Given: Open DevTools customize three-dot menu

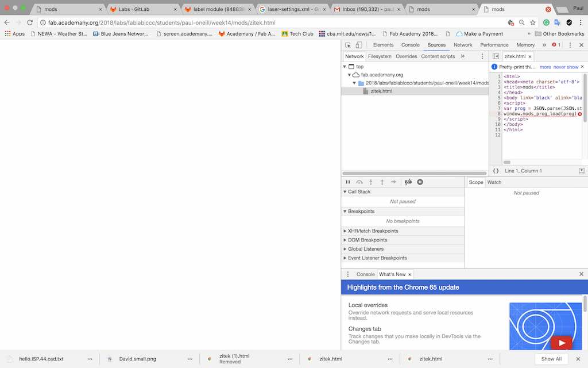Looking at the screenshot, I should [570, 45].
